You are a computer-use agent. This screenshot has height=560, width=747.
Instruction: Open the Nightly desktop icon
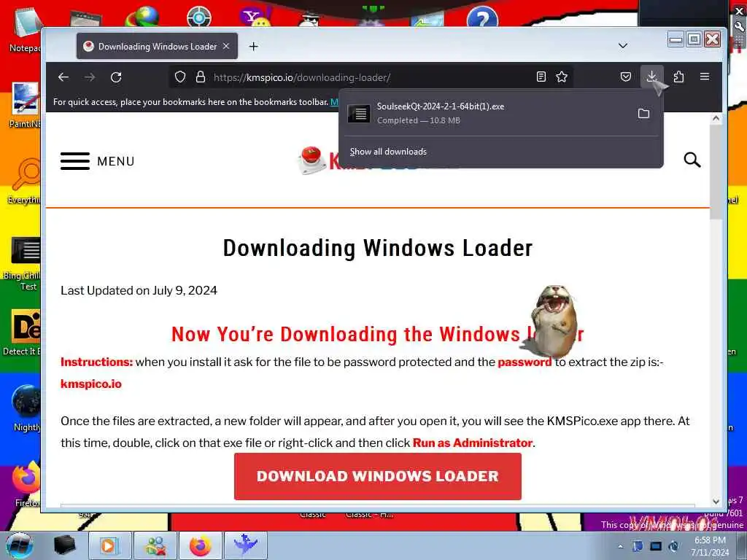[x=27, y=408]
